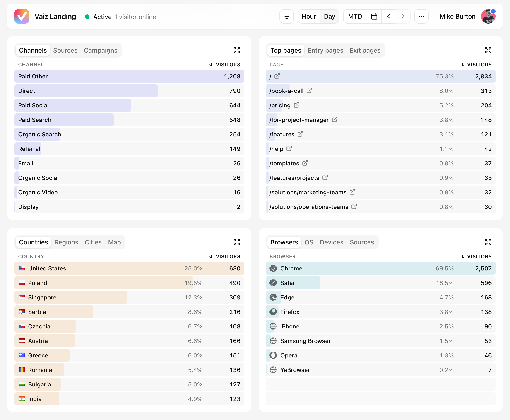Go to previous period arrow
The width and height of the screenshot is (510, 420).
point(389,17)
